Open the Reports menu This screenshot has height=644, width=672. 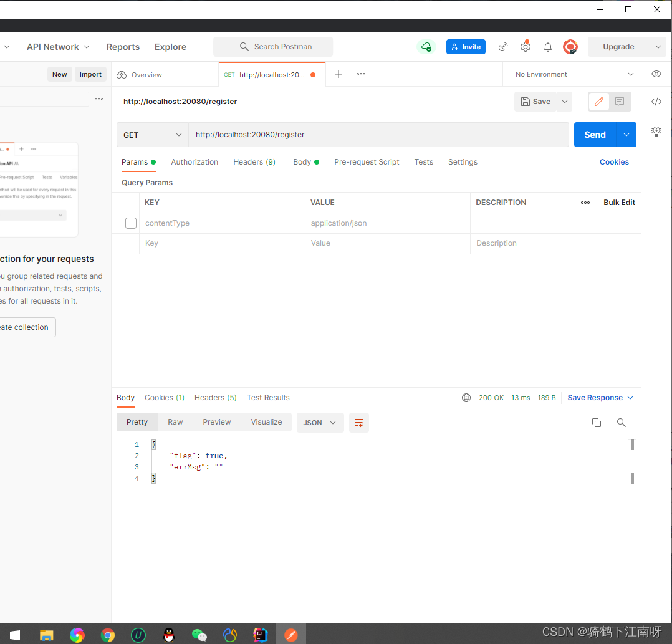(x=123, y=47)
